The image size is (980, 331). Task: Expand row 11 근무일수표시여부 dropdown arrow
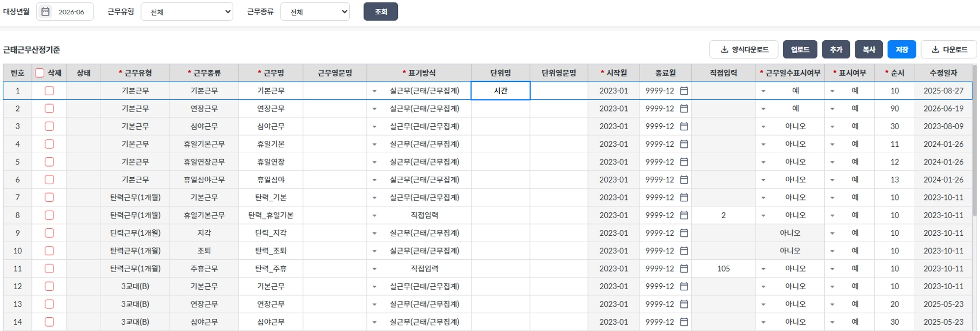763,269
